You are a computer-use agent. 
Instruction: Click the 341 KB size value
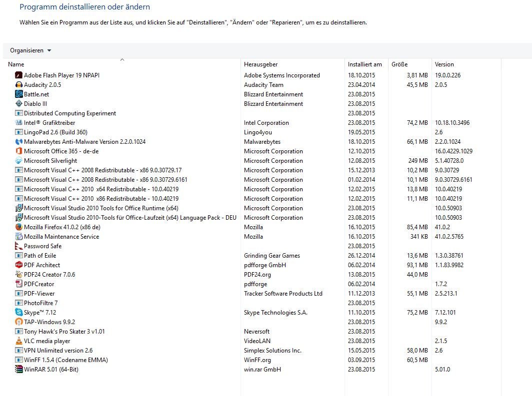pyautogui.click(x=419, y=236)
